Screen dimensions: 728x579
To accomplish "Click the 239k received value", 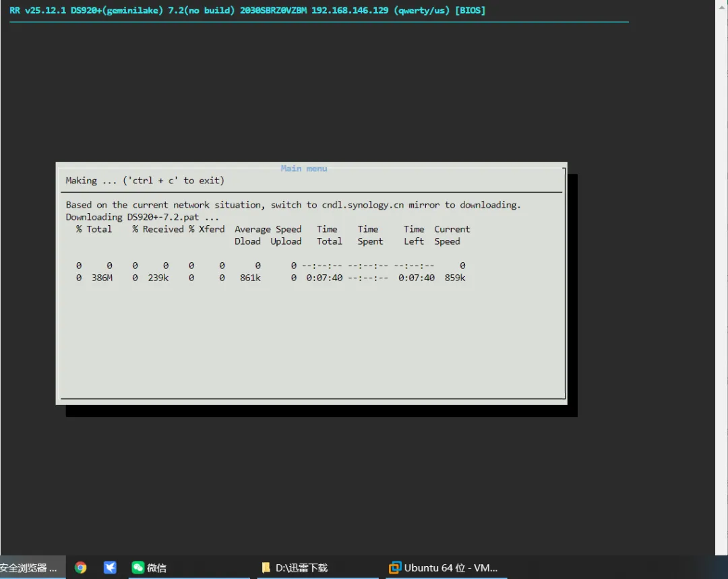I will pos(158,278).
